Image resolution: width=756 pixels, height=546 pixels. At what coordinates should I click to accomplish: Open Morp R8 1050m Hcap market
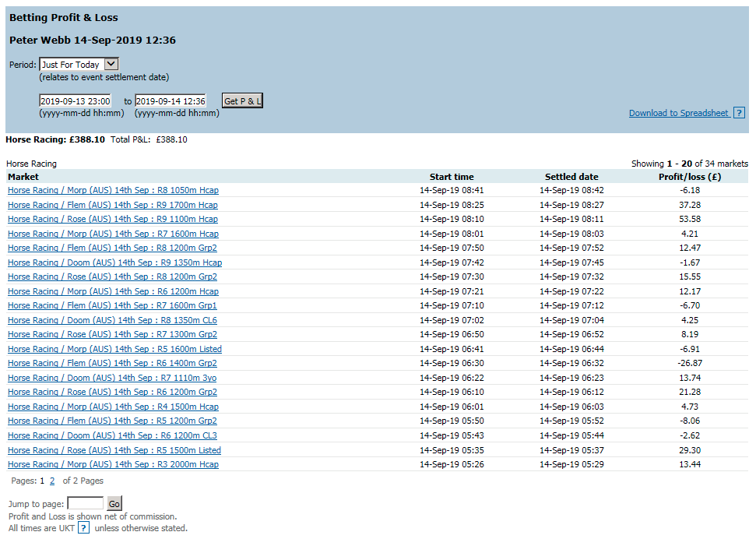click(x=114, y=190)
